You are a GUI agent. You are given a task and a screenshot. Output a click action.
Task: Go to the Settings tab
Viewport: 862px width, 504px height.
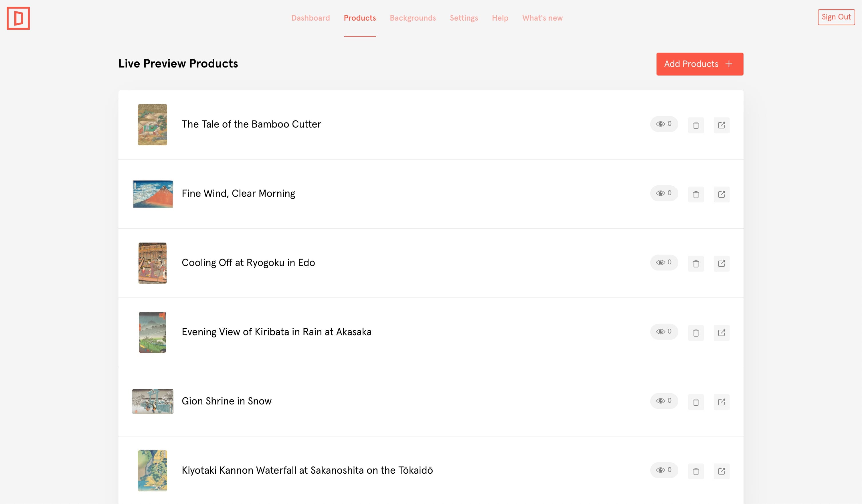[x=464, y=18]
